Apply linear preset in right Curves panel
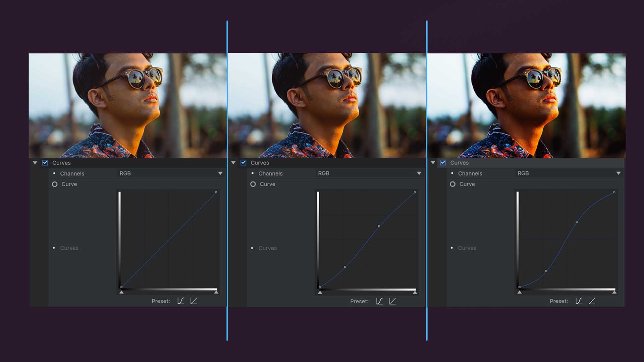Screen dimensions: 644x362 (x=592, y=301)
